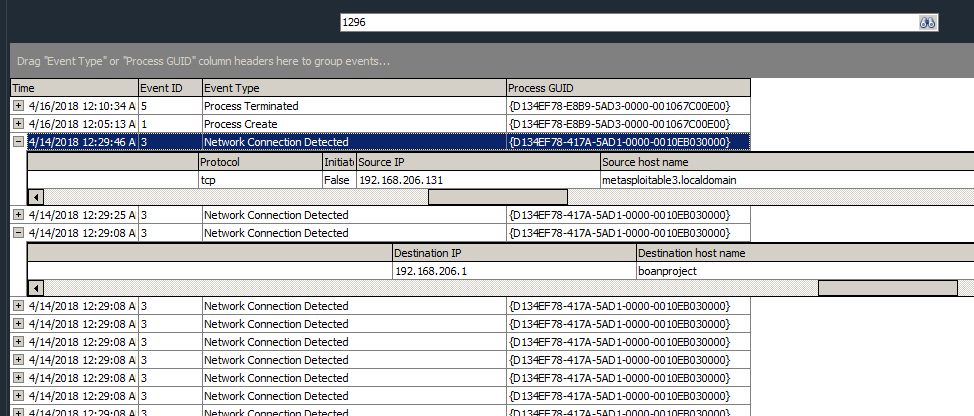Expand the 12:10:34 Process Terminated row
This screenshot has width=974, height=416.
tap(19, 106)
